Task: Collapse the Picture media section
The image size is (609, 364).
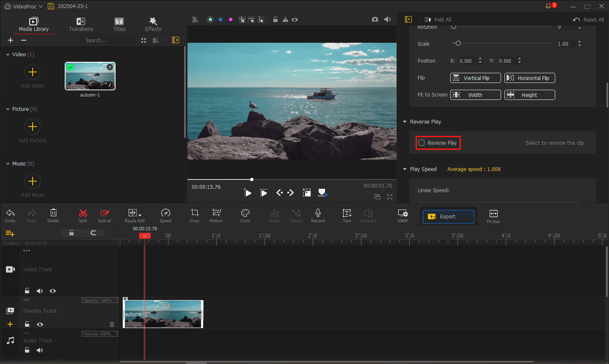Action: 8,109
